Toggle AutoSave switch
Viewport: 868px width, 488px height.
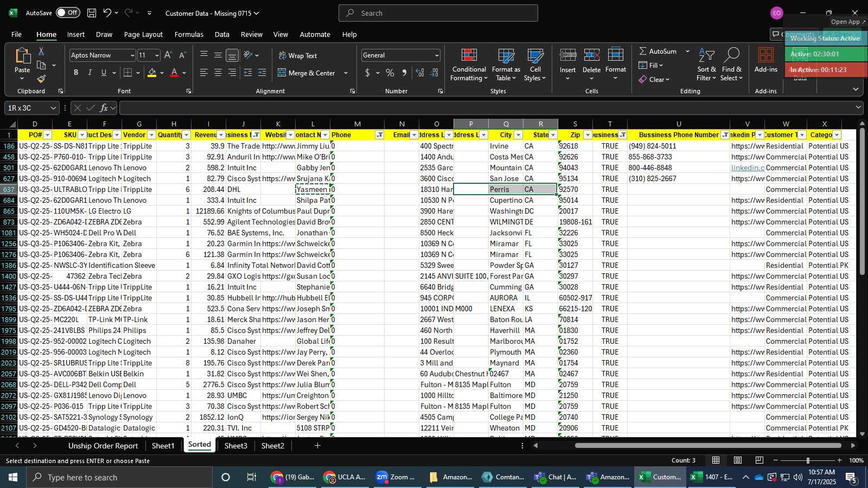click(68, 12)
